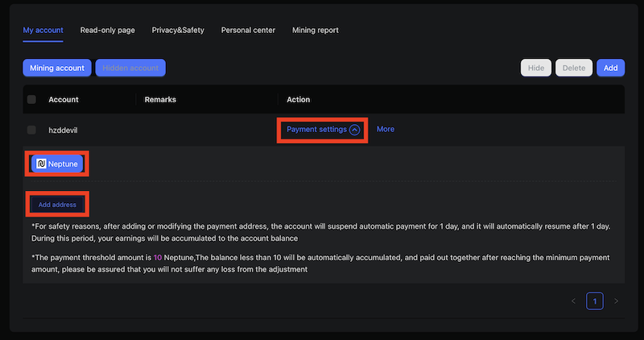Screen dimensions: 644x340
Task: Click the Hide button
Action: click(x=535, y=68)
